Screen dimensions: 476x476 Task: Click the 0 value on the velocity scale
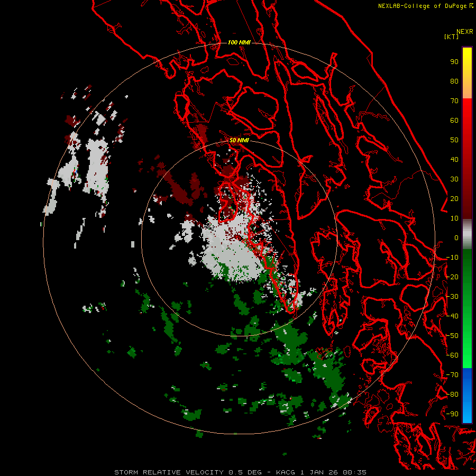coord(456,237)
